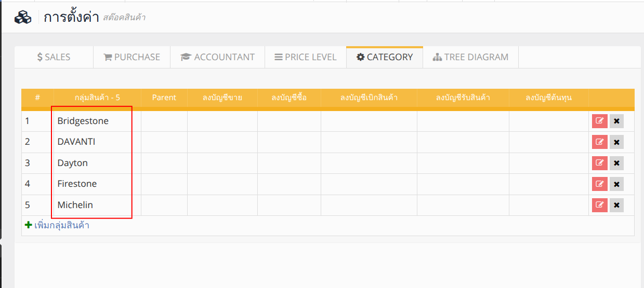Select the Michelin name cell
Image resolution: width=644 pixels, height=288 pixels.
97,205
